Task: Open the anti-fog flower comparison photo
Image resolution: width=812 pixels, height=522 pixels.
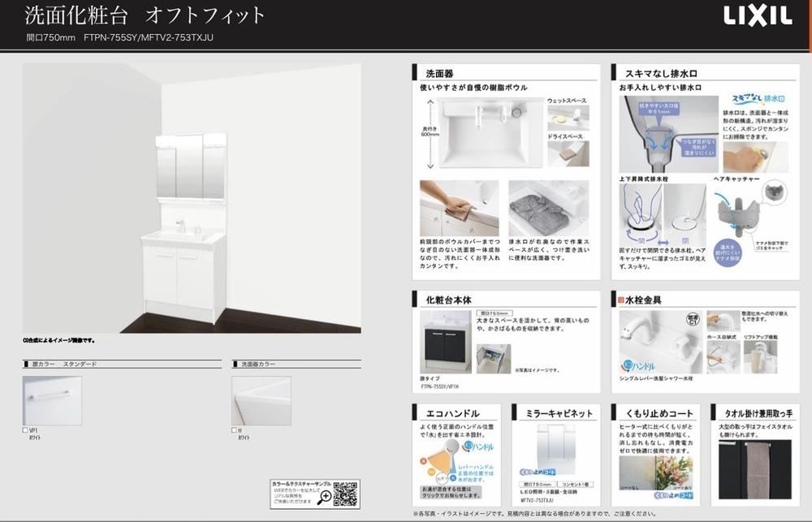Action: click(x=655, y=474)
